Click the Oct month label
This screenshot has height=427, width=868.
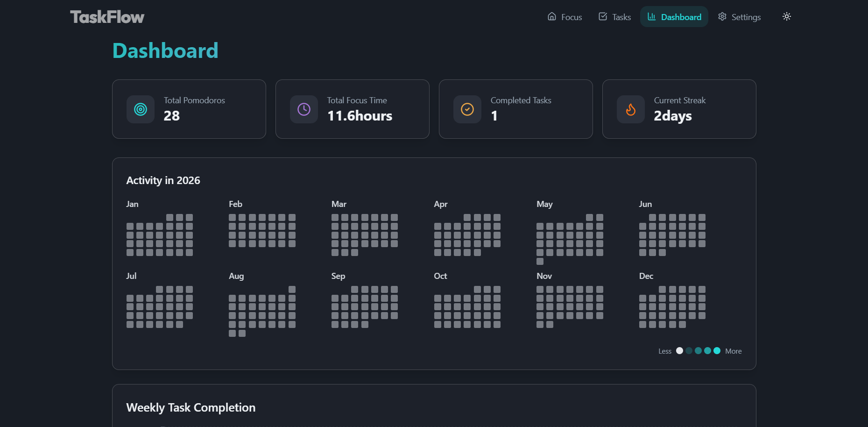pyautogui.click(x=440, y=276)
